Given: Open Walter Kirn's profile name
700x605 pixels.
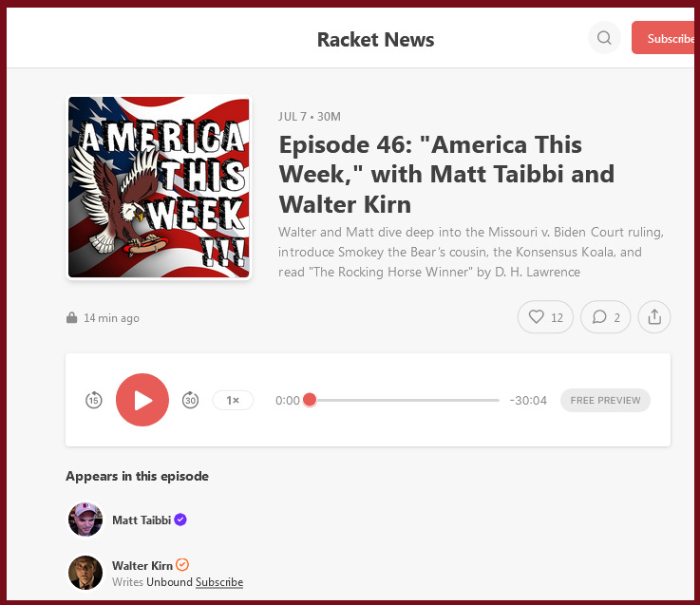Looking at the screenshot, I should (142, 565).
